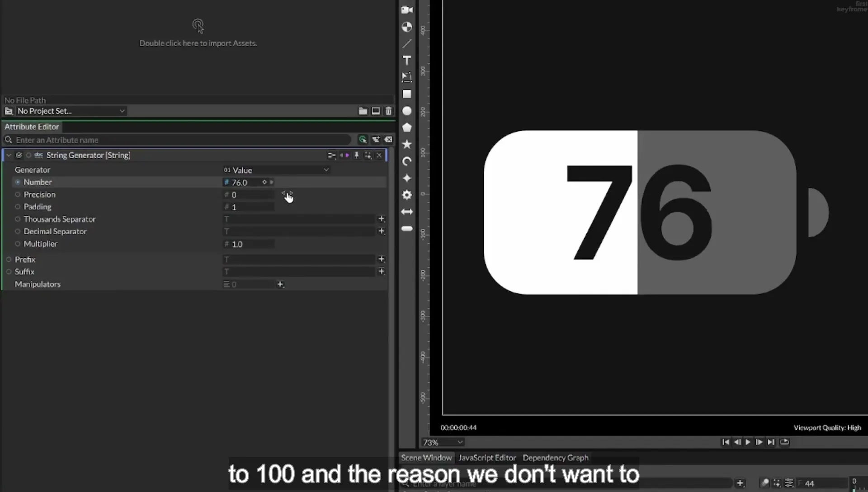The image size is (868, 492).
Task: Select the Ellipse shape tool
Action: tap(407, 111)
